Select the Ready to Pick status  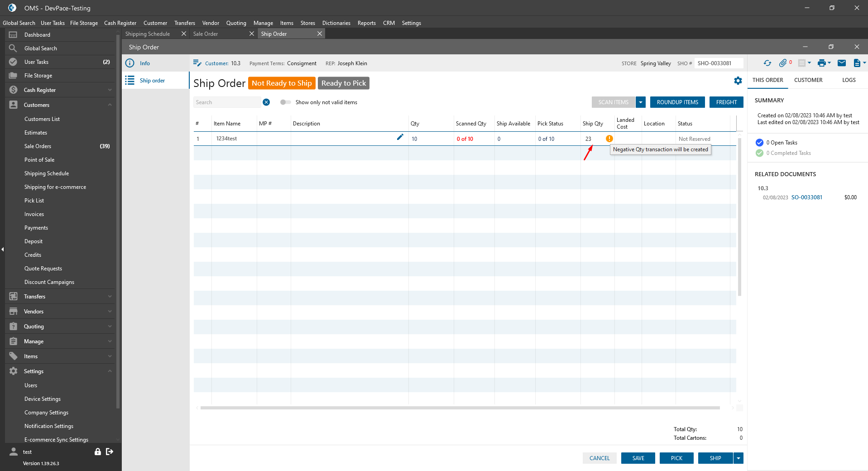(x=344, y=83)
